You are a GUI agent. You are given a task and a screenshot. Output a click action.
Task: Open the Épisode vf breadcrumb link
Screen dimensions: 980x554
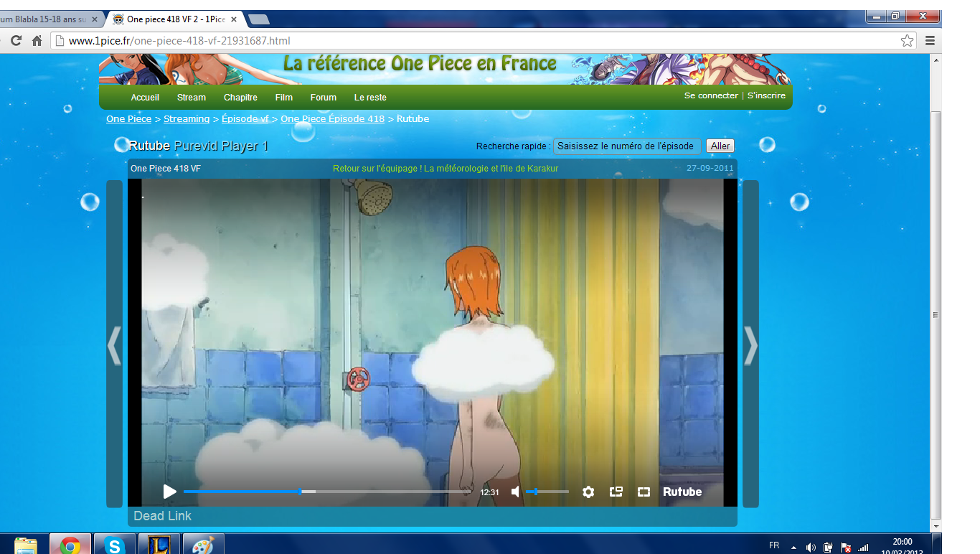[245, 118]
